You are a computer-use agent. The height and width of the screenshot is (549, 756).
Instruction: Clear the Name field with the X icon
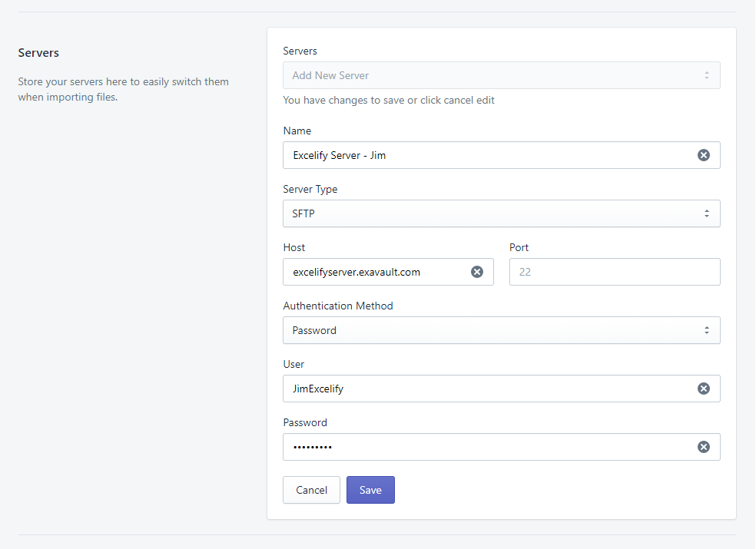click(x=703, y=155)
